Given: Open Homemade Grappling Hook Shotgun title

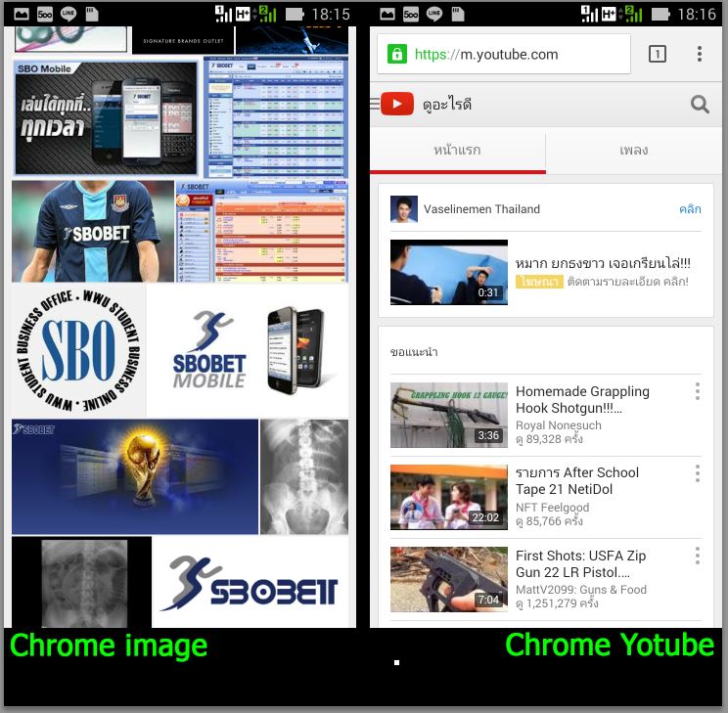Looking at the screenshot, I should point(582,400).
